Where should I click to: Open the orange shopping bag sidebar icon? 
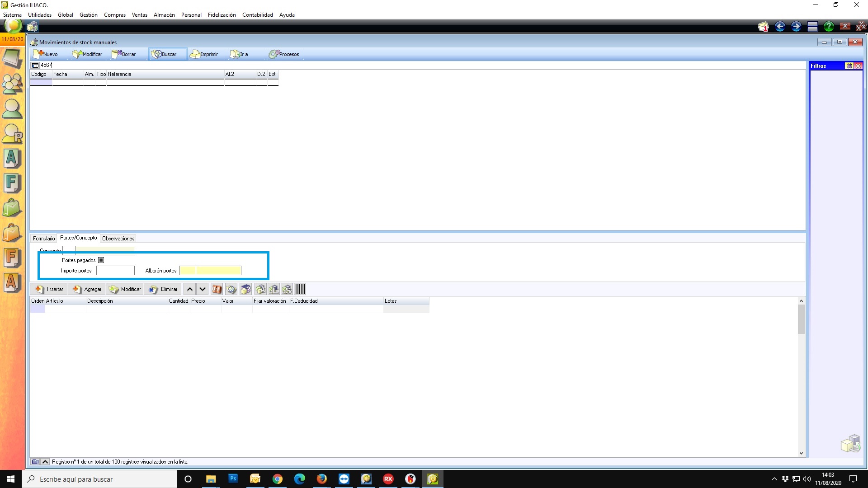[x=12, y=234]
